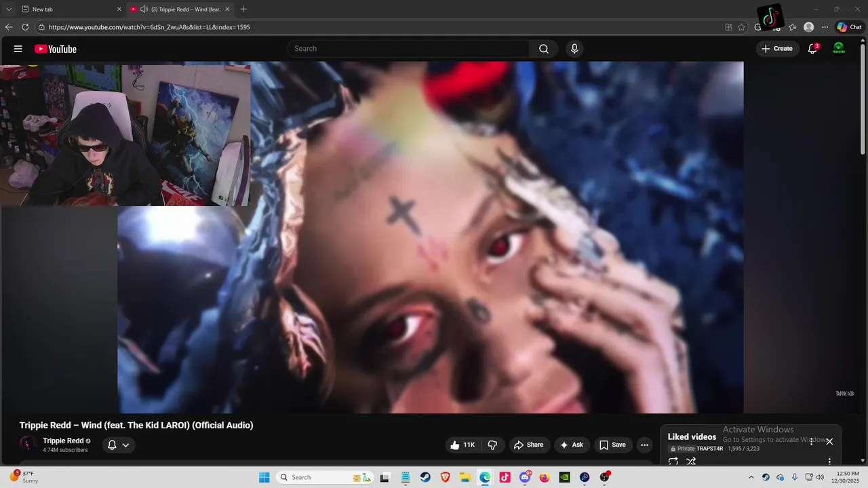
Task: Open the Favorites list icon
Action: (x=792, y=27)
